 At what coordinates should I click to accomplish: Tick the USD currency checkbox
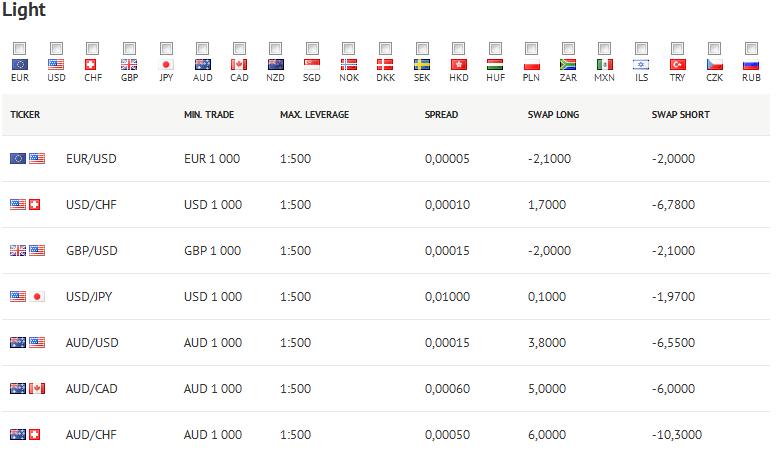(x=56, y=49)
